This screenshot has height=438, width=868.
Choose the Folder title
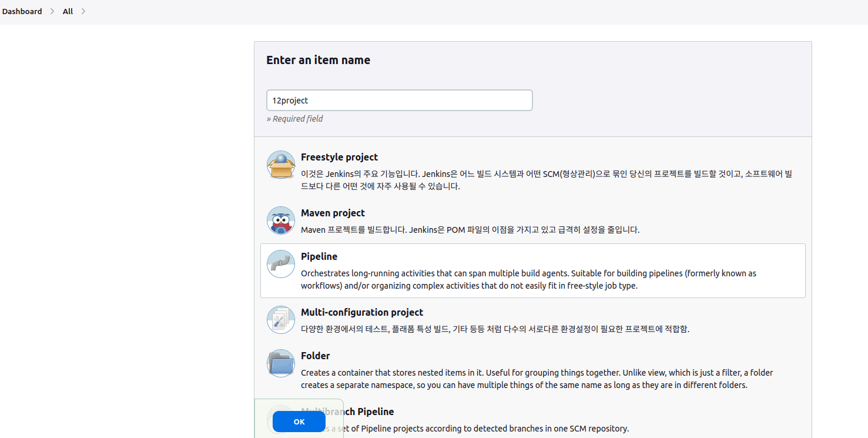(x=316, y=356)
